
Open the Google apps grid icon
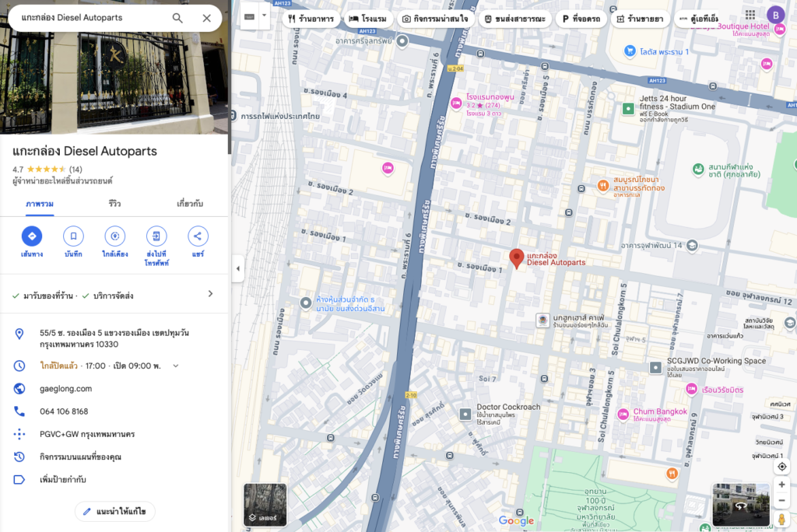pos(750,15)
